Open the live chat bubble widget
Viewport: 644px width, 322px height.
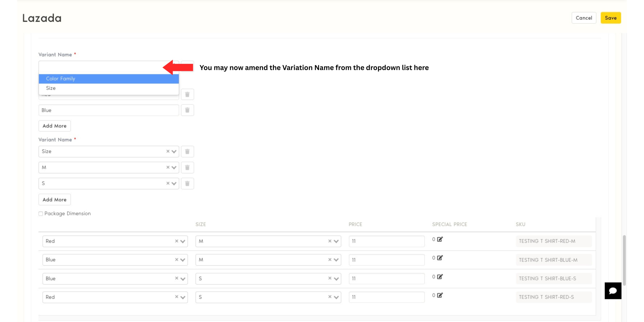(x=613, y=291)
